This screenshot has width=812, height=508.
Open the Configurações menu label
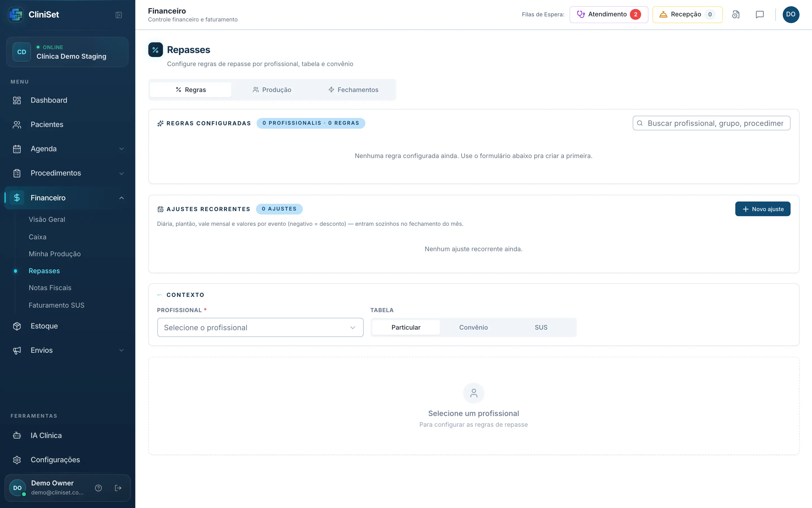[55, 460]
